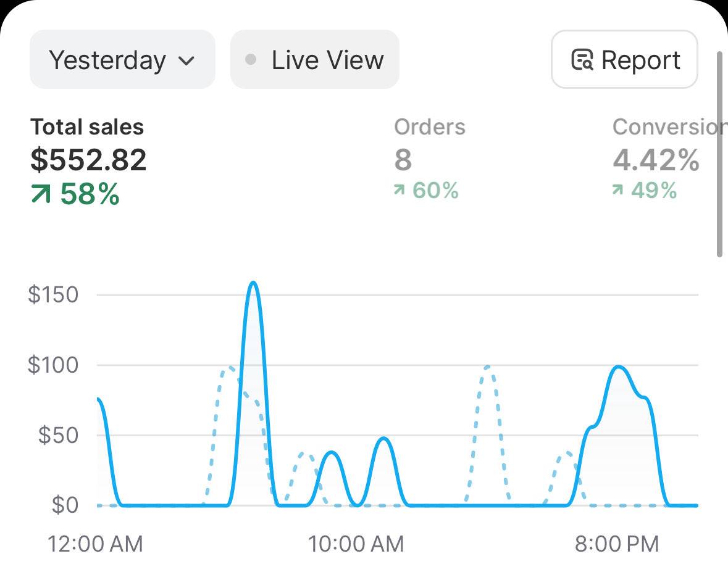Image resolution: width=728 pixels, height=572 pixels.
Task: Click the 10:00 AM axis label
Action: coord(356,544)
